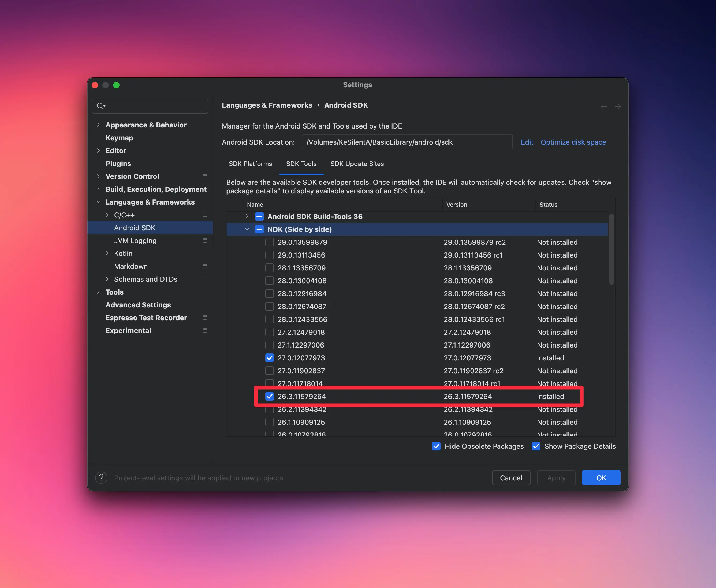Click project-level icon beside Experimental
The height and width of the screenshot is (588, 716).
click(x=205, y=331)
